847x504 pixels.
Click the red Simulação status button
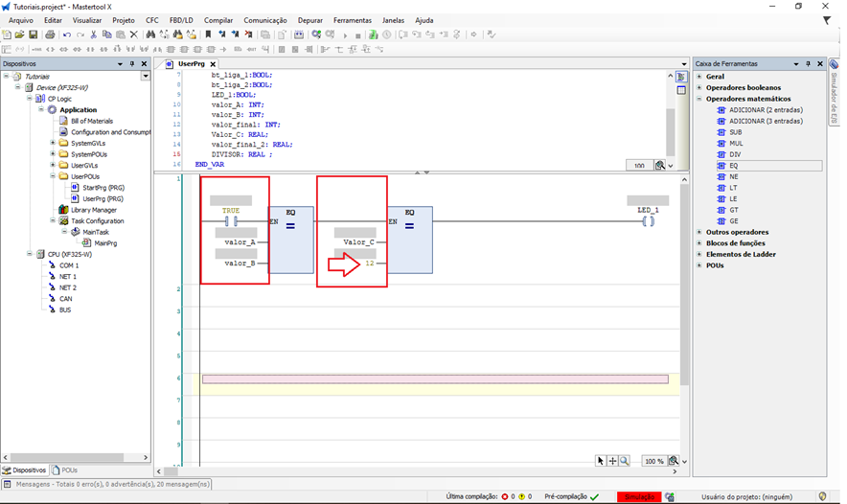point(639,496)
